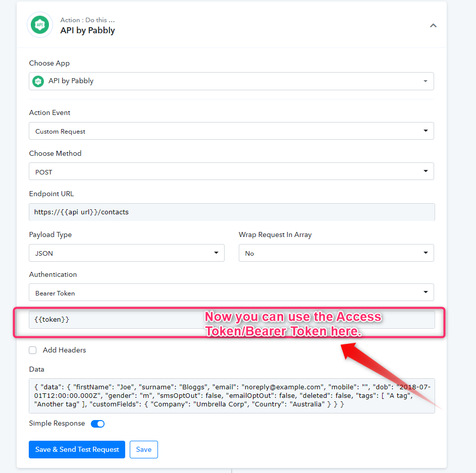Collapse the action step with the chevron
The image size is (476, 473).
click(433, 26)
